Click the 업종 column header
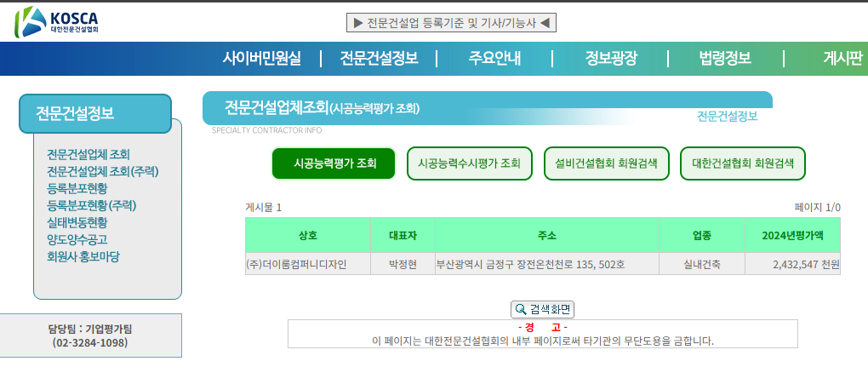This screenshot has height=367, width=868. [702, 235]
